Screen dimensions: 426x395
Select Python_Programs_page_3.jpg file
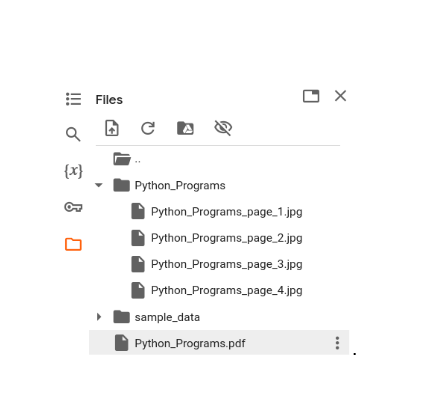[x=217, y=264]
